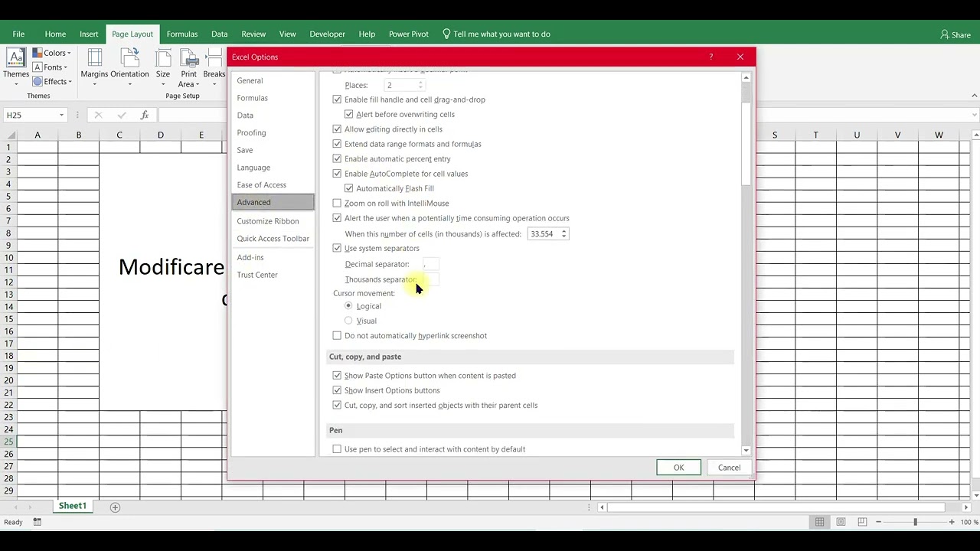Open the Orientation options
Screen dimensions: 980x551
129,67
